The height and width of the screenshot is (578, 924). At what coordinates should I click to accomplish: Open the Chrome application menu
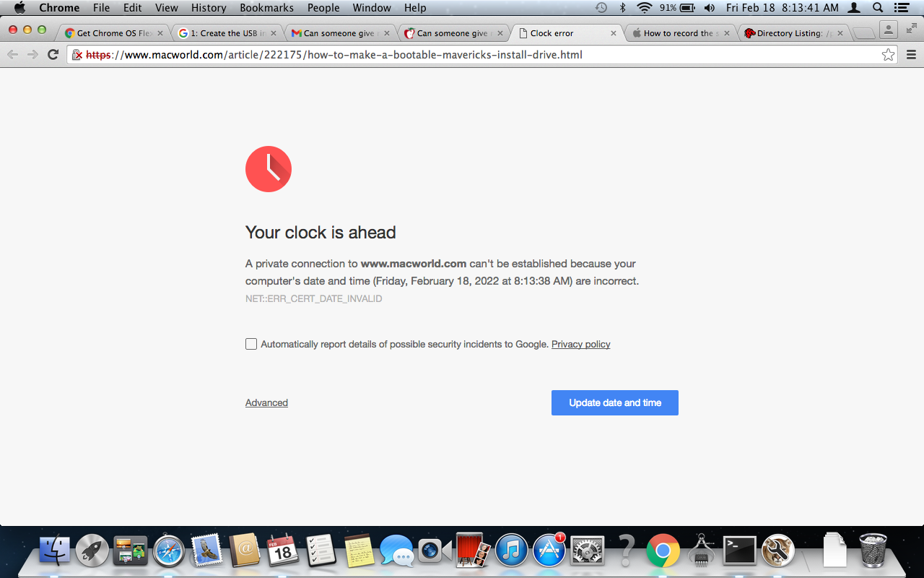pyautogui.click(x=59, y=8)
